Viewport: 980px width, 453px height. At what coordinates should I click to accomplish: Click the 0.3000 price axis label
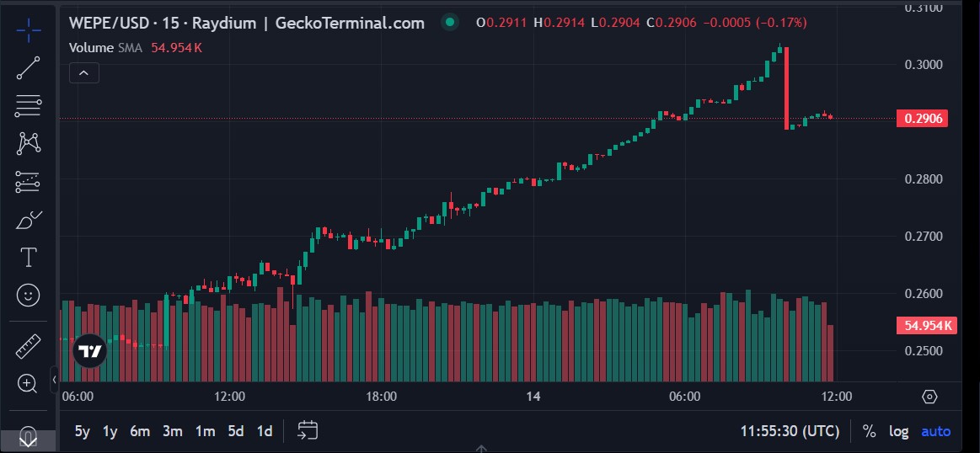coord(923,64)
